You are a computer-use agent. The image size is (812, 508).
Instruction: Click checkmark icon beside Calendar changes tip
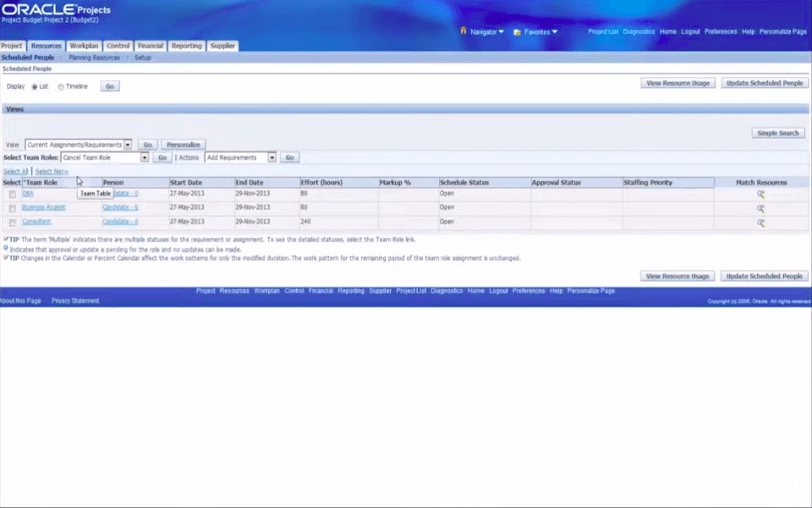click(7, 258)
